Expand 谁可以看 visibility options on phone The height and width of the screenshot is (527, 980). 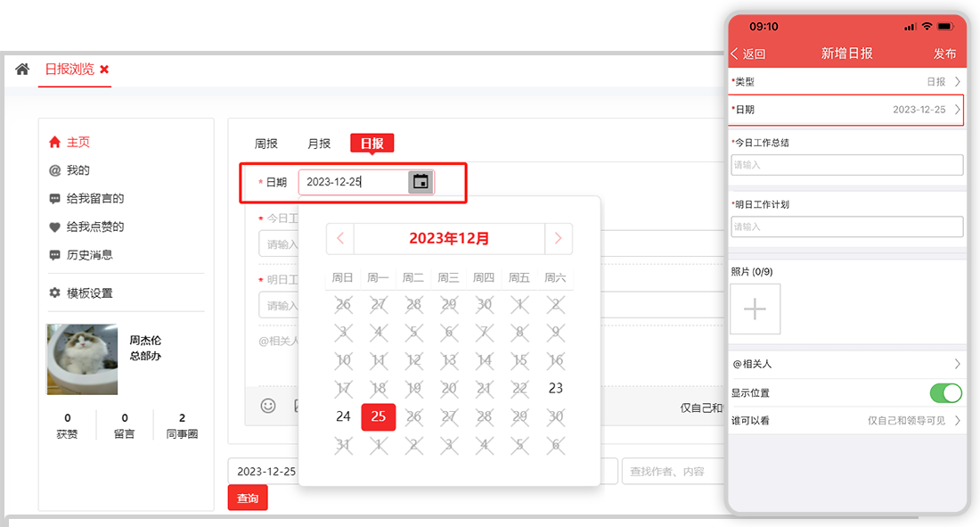tap(957, 421)
